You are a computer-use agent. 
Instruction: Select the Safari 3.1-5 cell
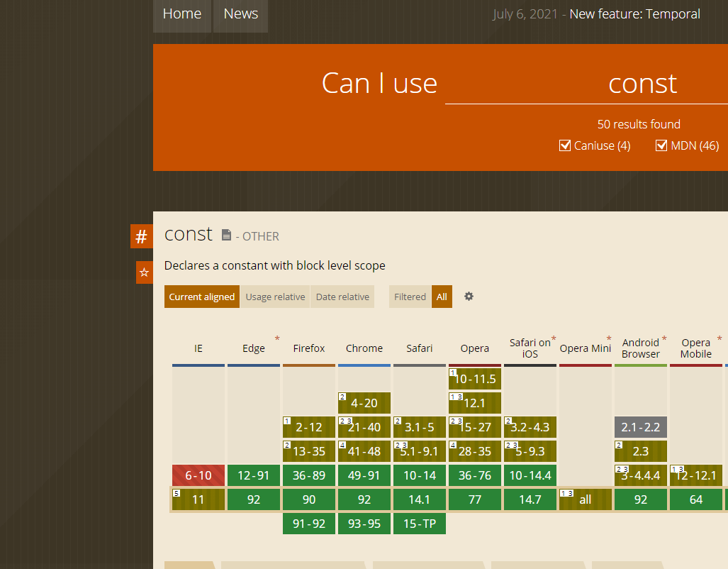pos(419,427)
